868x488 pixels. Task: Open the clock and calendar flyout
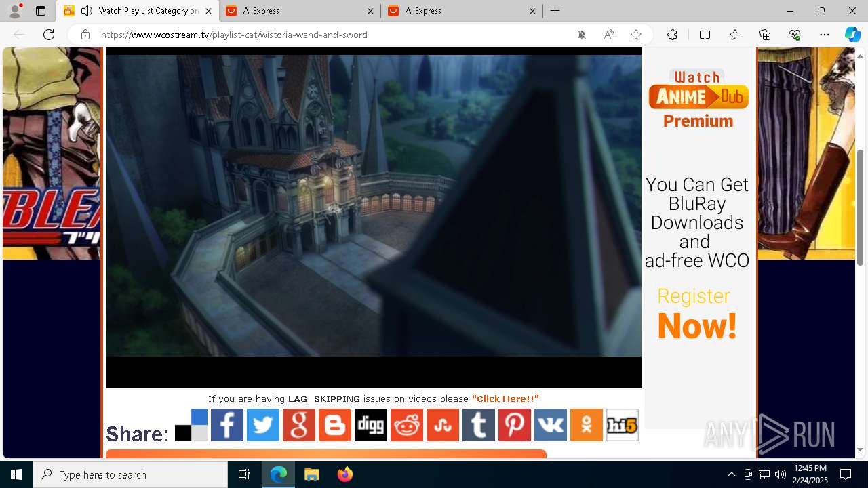[x=810, y=474]
